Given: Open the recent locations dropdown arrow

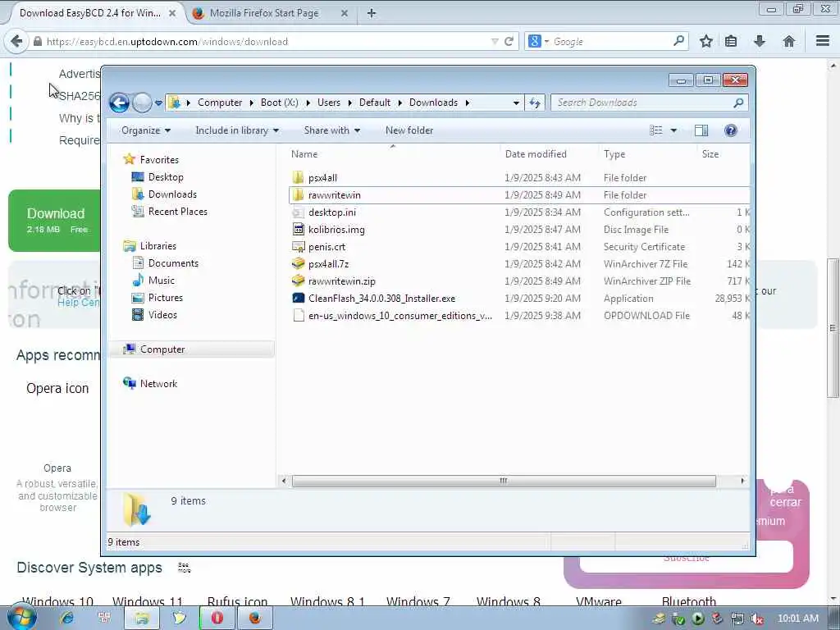Looking at the screenshot, I should click(158, 103).
